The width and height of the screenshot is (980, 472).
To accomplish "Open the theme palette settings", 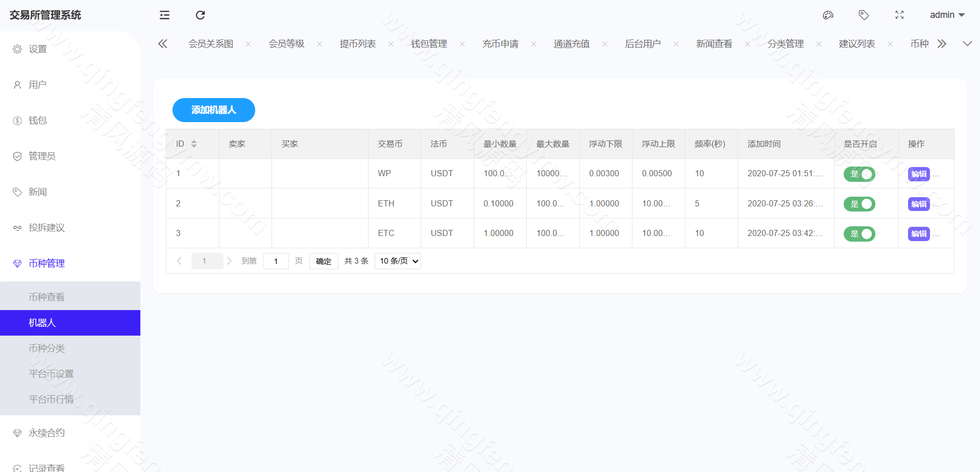I will (x=828, y=15).
